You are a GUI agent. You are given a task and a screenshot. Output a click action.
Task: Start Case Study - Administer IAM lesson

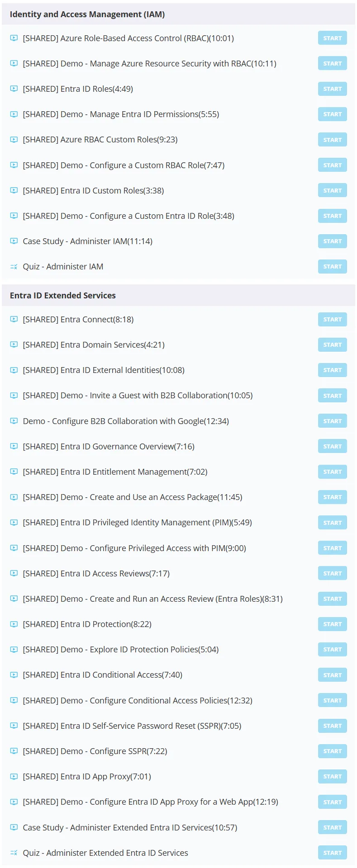[333, 241]
